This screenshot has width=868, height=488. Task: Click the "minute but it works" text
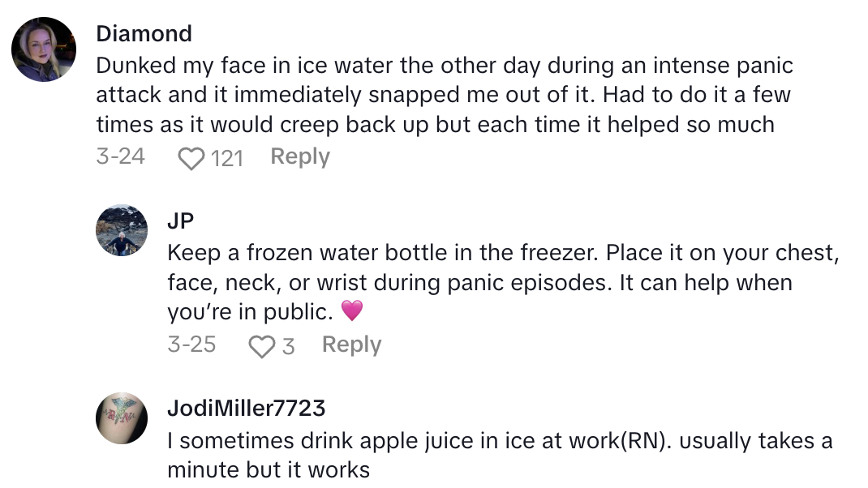tap(269, 469)
